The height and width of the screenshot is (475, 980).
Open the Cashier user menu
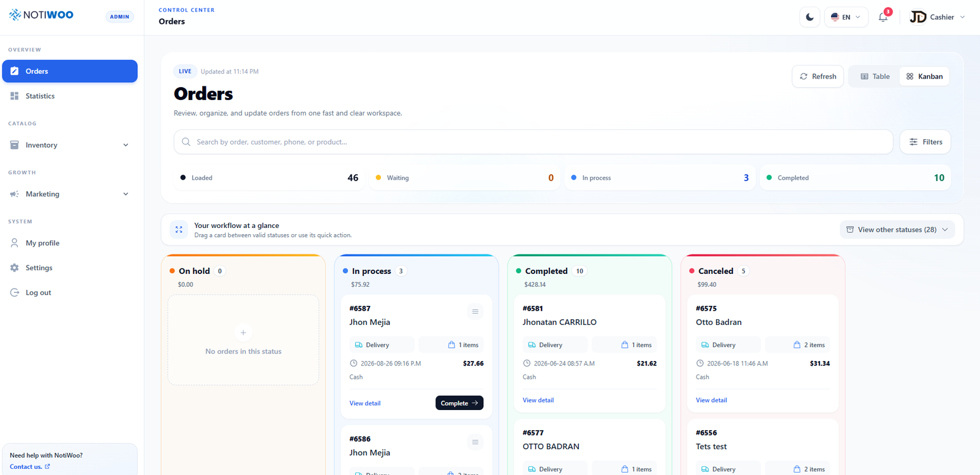coord(938,17)
